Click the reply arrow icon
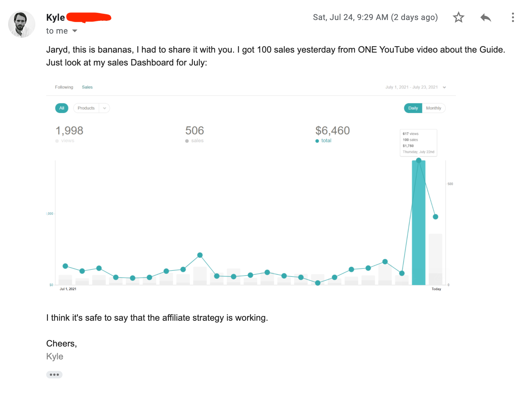Image resolution: width=532 pixels, height=393 pixels. pyautogui.click(x=486, y=17)
